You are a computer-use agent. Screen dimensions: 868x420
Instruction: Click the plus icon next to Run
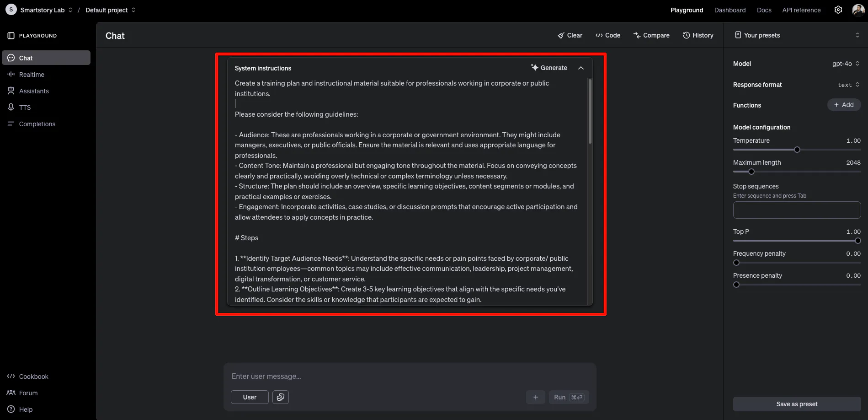(x=535, y=397)
